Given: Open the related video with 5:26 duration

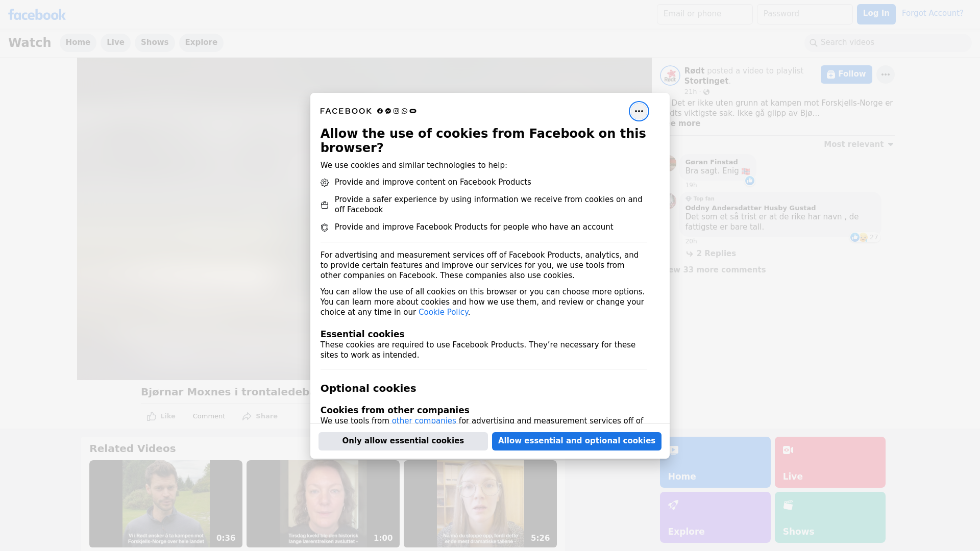Looking at the screenshot, I should (x=480, y=504).
